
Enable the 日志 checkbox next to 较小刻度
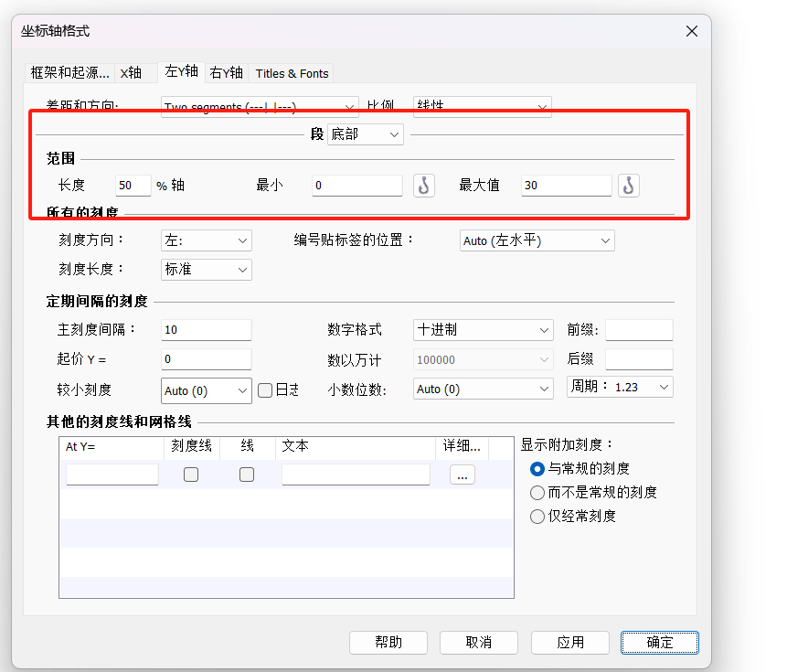coord(265,390)
